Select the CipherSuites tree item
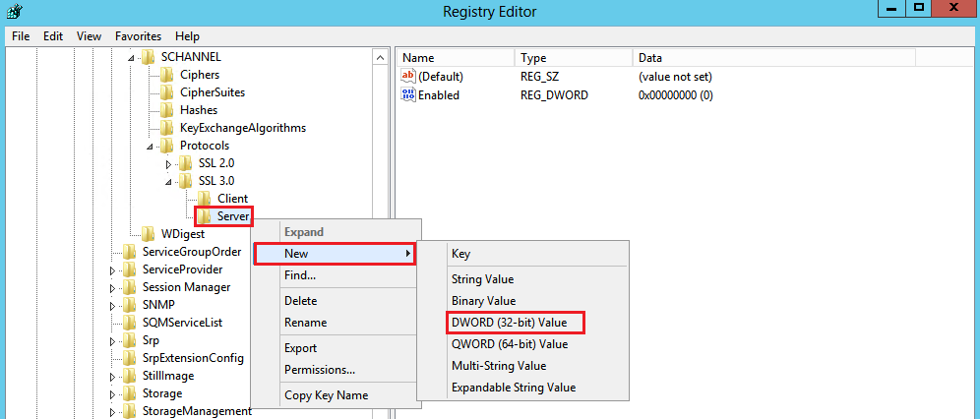980x419 pixels. click(213, 92)
